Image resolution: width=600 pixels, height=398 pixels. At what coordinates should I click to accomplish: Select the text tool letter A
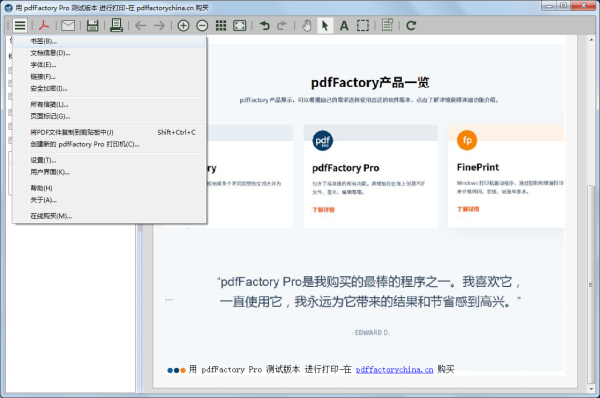(344, 26)
